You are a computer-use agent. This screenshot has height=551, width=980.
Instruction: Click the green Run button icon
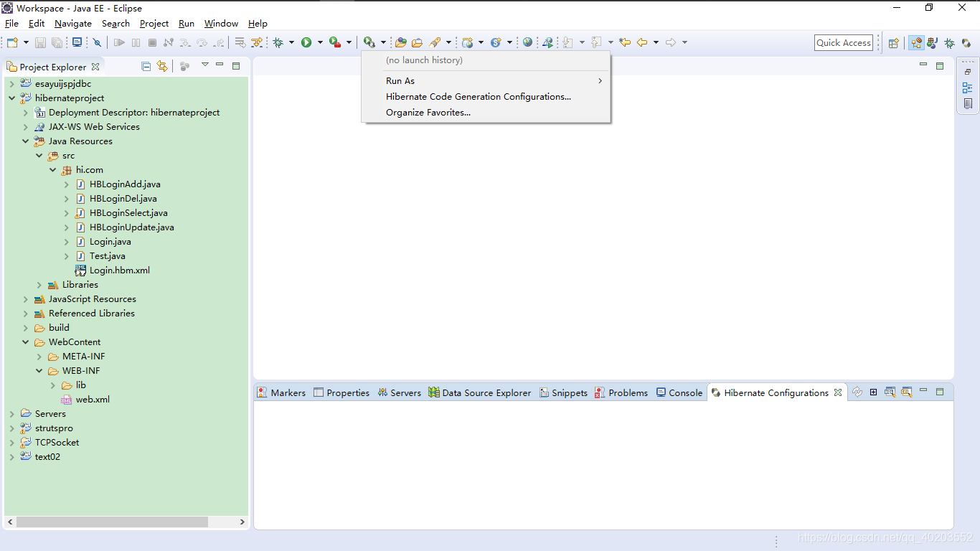click(306, 43)
